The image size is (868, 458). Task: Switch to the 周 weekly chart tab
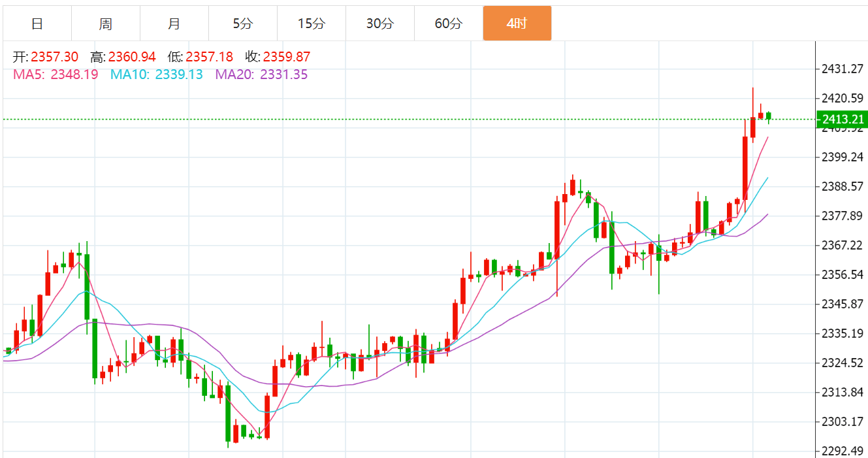click(106, 24)
